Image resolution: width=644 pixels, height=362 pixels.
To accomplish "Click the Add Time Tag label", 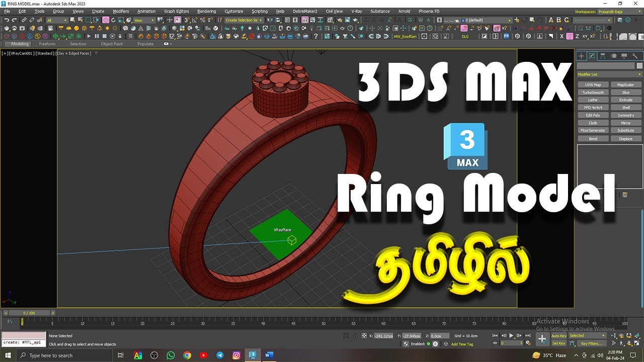I will pos(462,344).
